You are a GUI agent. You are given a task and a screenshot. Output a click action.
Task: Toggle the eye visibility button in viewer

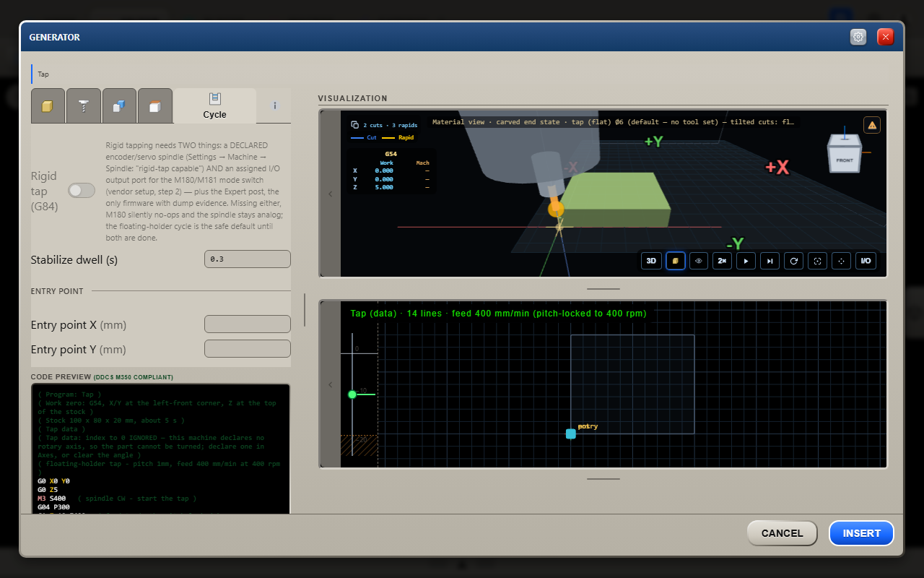point(699,261)
